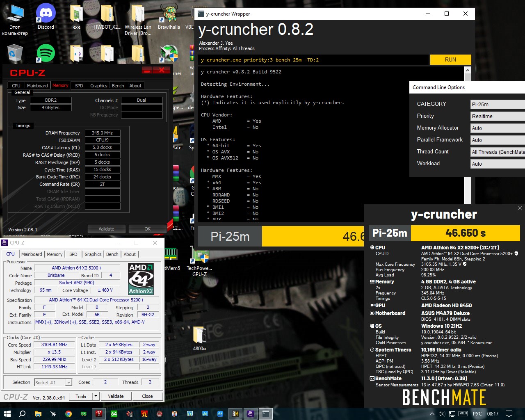525x420 pixels.
Task: Open Parallel Framework dropdown
Action: pos(498,140)
